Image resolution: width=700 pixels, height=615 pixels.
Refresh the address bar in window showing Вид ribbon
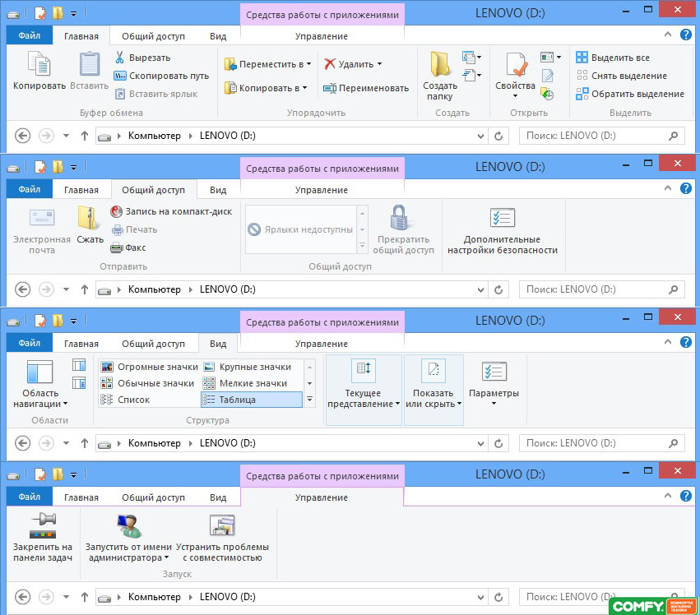498,443
